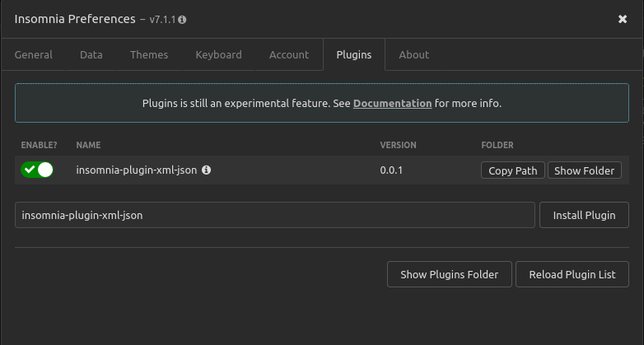Select the Plugins tab
The height and width of the screenshot is (345, 644).
[354, 54]
